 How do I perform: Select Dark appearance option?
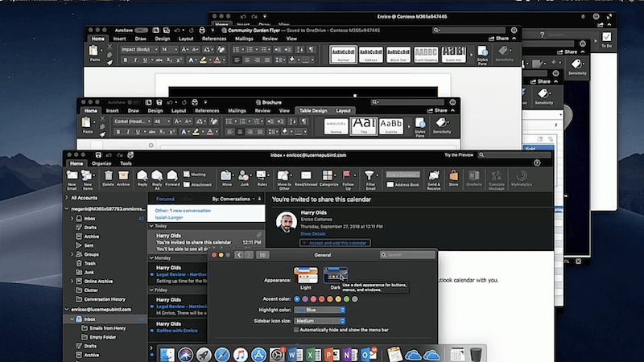click(x=335, y=275)
